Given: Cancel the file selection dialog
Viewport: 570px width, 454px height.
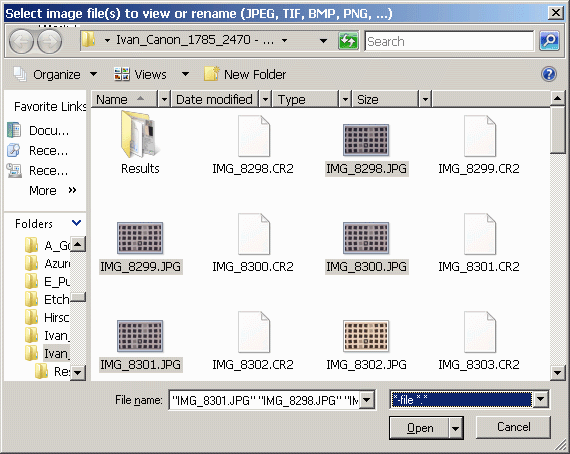Looking at the screenshot, I should 513,427.
